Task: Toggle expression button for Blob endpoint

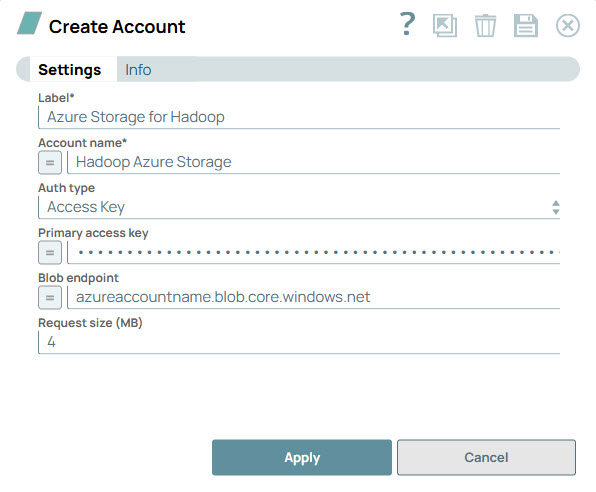Action: (50, 298)
